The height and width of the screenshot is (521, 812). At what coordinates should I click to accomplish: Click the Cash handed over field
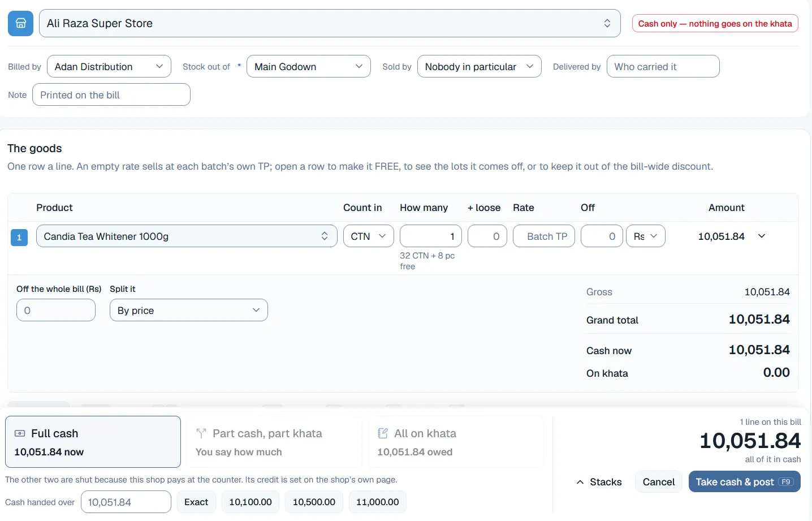[126, 502]
